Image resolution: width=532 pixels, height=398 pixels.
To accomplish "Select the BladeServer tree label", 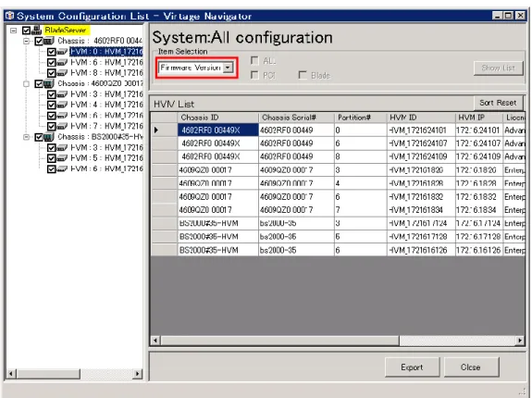I will coord(66,31).
